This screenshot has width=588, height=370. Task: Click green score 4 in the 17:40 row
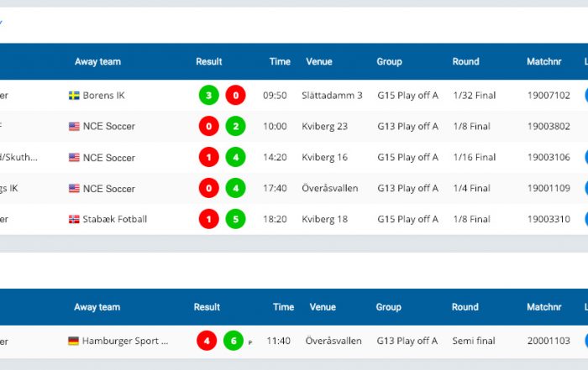point(235,188)
